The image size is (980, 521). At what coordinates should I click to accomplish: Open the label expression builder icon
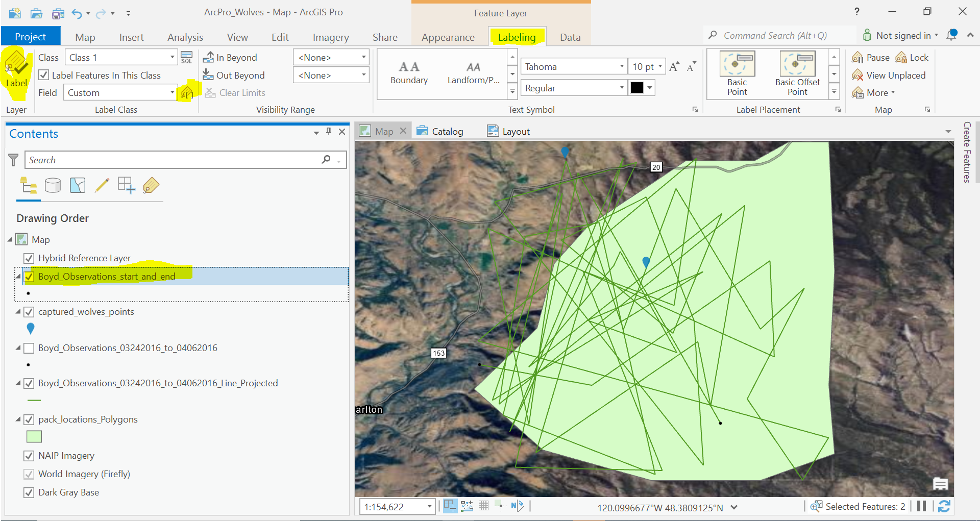tap(187, 93)
